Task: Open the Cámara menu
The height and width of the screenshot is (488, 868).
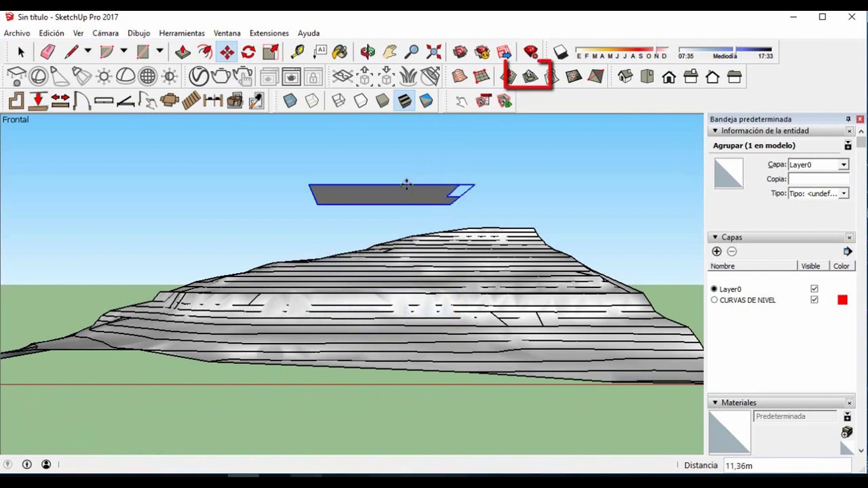Action: 105,33
